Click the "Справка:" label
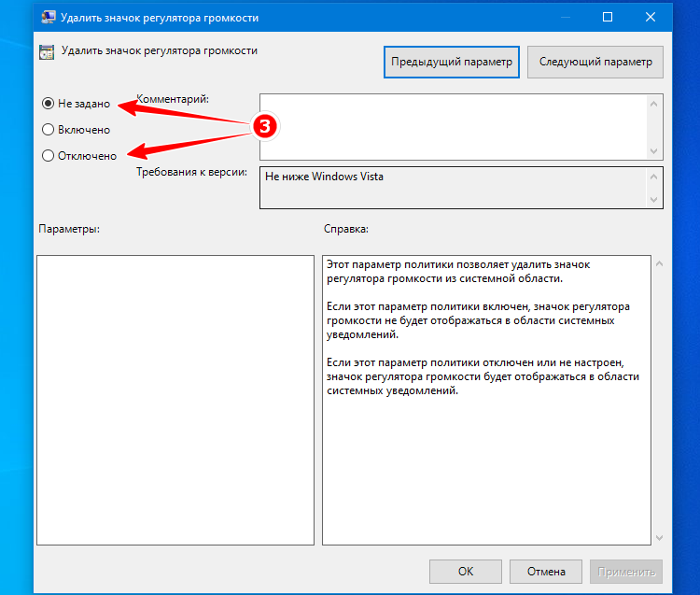Image resolution: width=700 pixels, height=595 pixels. click(346, 229)
